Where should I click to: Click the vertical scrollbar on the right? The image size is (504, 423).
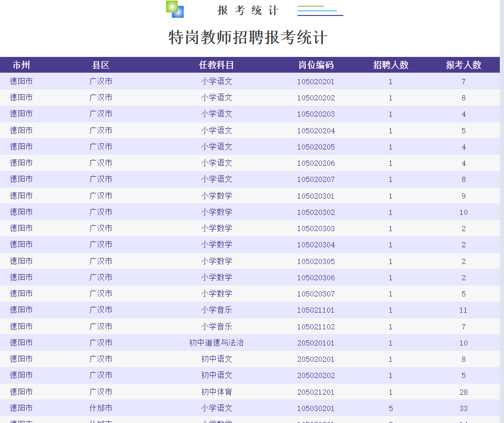point(502,211)
